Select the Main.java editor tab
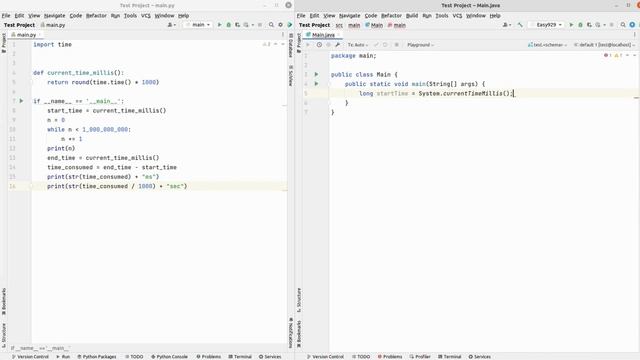Image resolution: width=640 pixels, height=360 pixels. click(x=323, y=35)
